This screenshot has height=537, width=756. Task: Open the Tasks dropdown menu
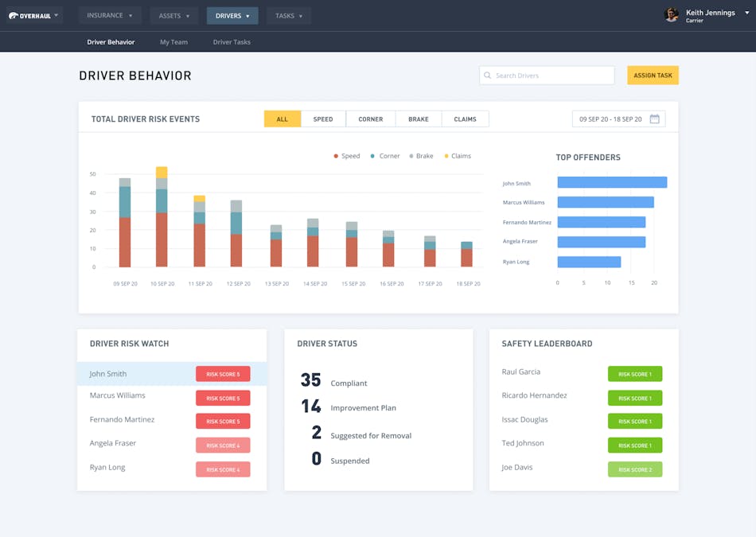tap(288, 15)
